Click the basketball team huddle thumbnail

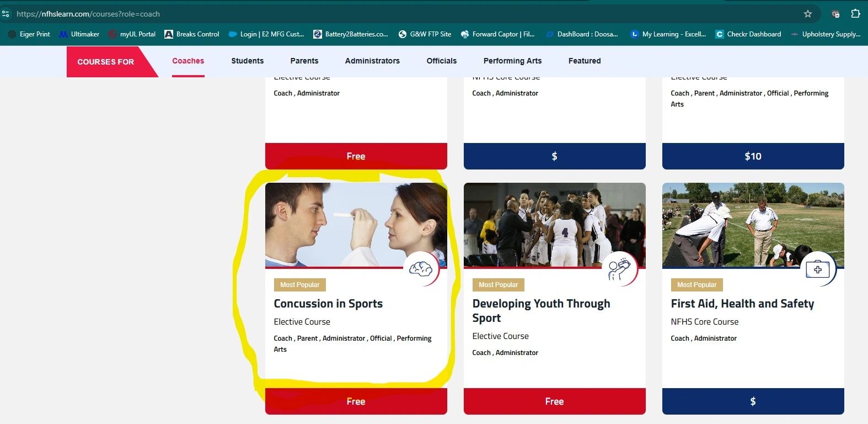point(555,225)
